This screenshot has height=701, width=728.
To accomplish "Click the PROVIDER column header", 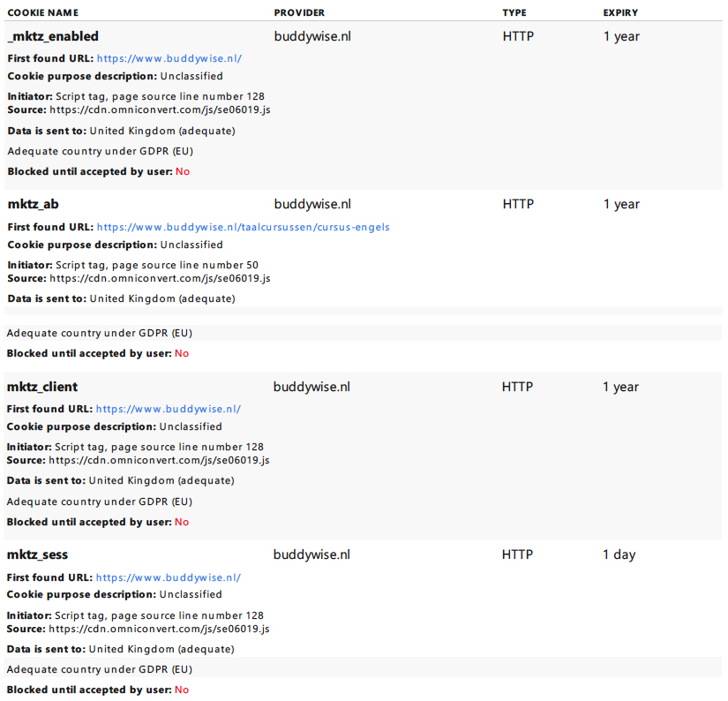I will [x=299, y=13].
